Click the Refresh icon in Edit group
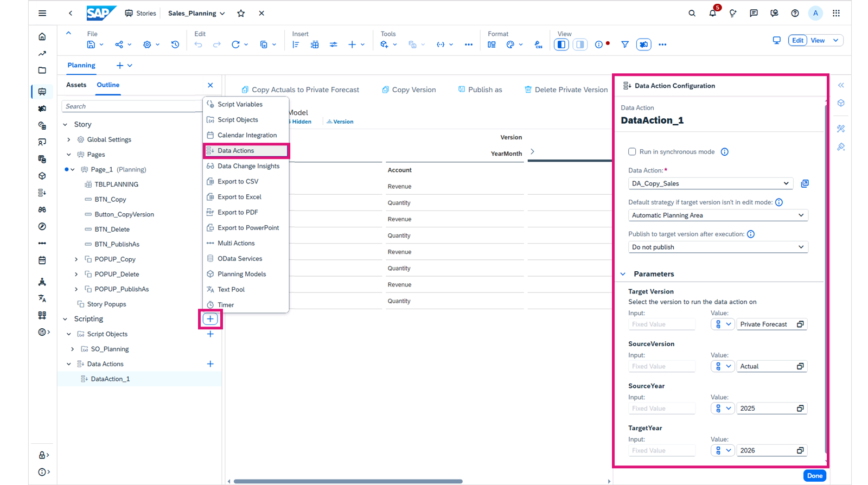 (x=235, y=44)
